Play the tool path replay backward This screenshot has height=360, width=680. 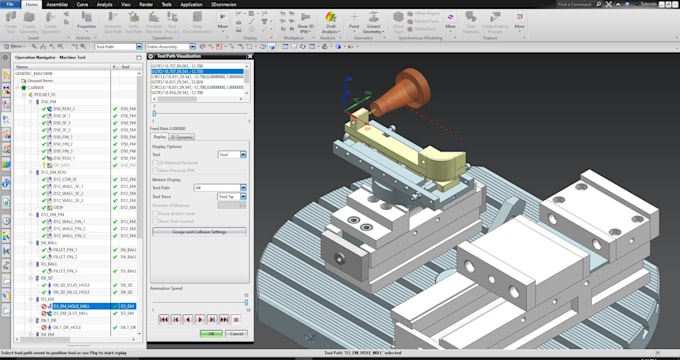[188, 320]
